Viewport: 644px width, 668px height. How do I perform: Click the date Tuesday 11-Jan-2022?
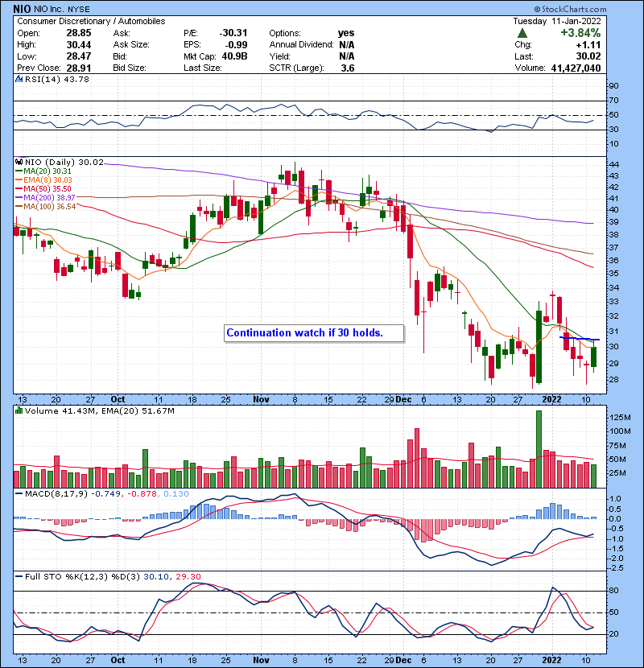tap(556, 21)
